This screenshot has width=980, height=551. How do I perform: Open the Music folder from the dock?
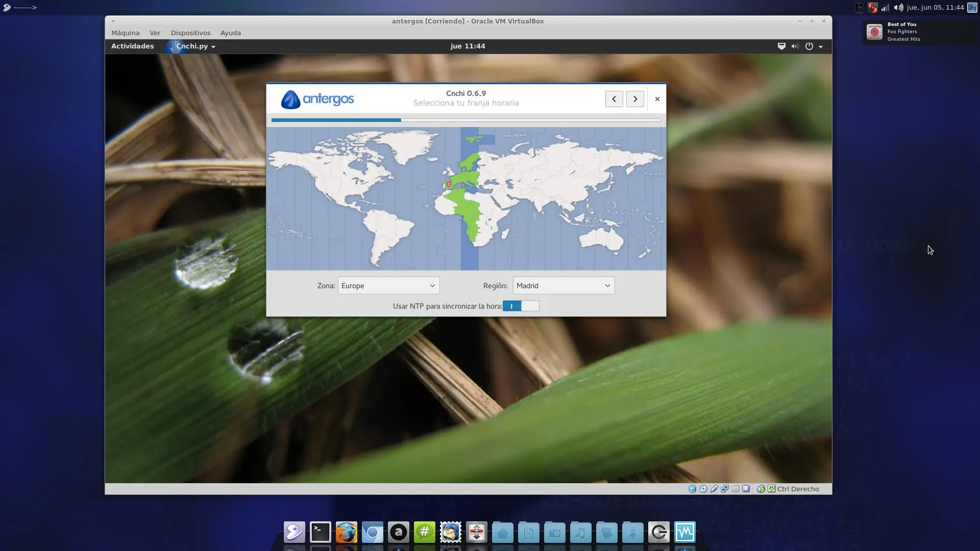[581, 532]
